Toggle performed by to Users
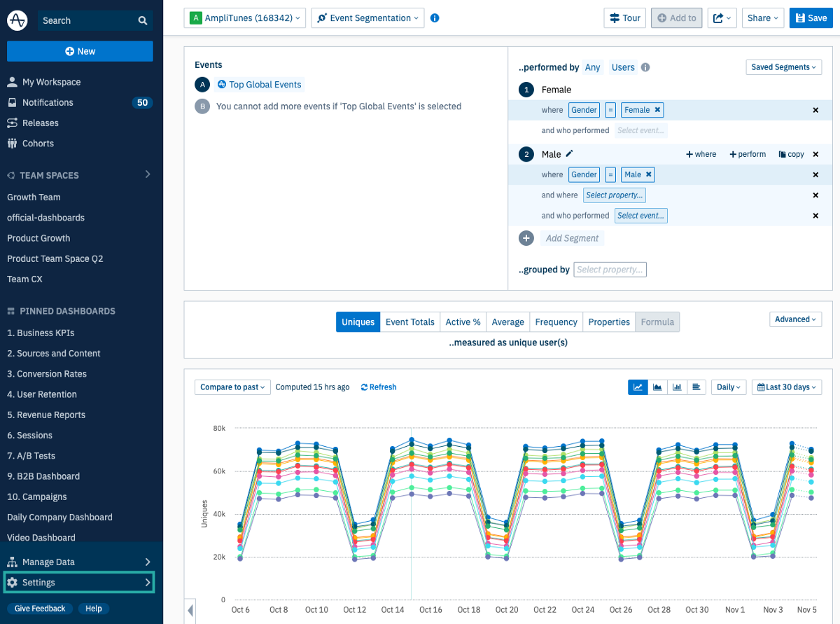 tap(623, 67)
